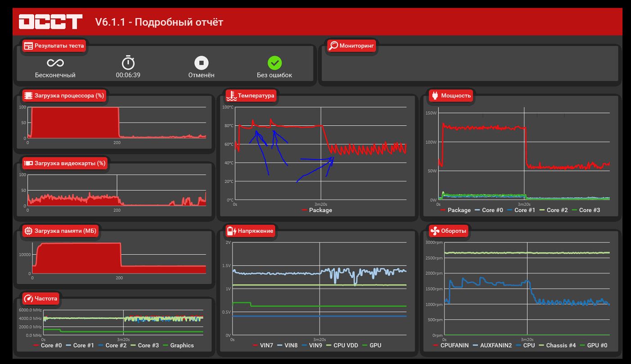Click the battery icon in Напряжение label
The image size is (631, 364).
click(x=231, y=231)
